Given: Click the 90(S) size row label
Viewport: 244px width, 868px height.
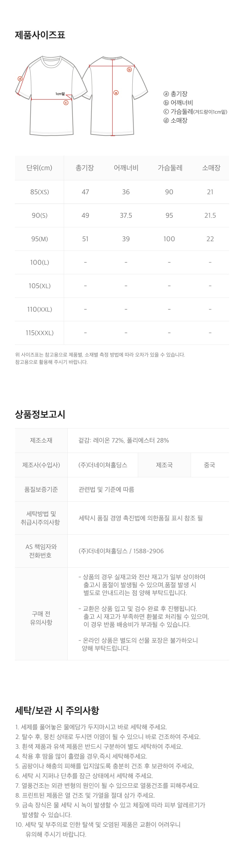Looking at the screenshot, I should [x=39, y=215].
